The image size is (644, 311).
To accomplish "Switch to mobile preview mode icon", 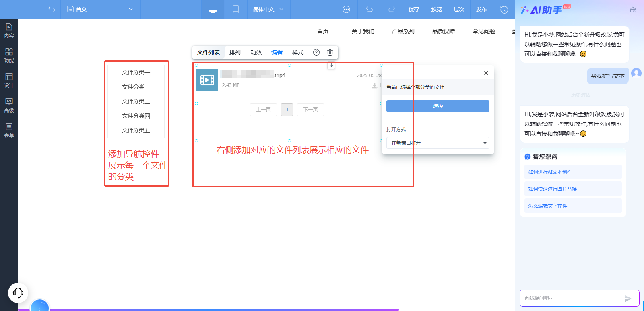I will click(236, 9).
